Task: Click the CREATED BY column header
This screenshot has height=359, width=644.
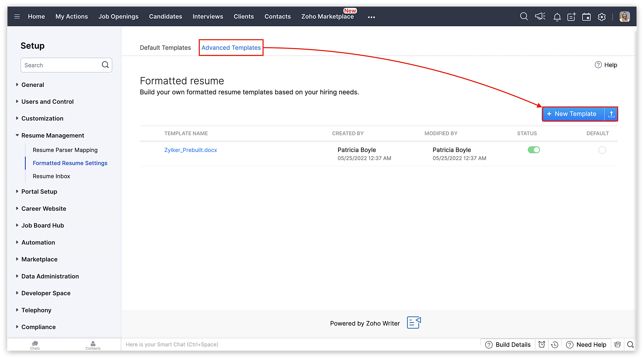Action: 348,133
